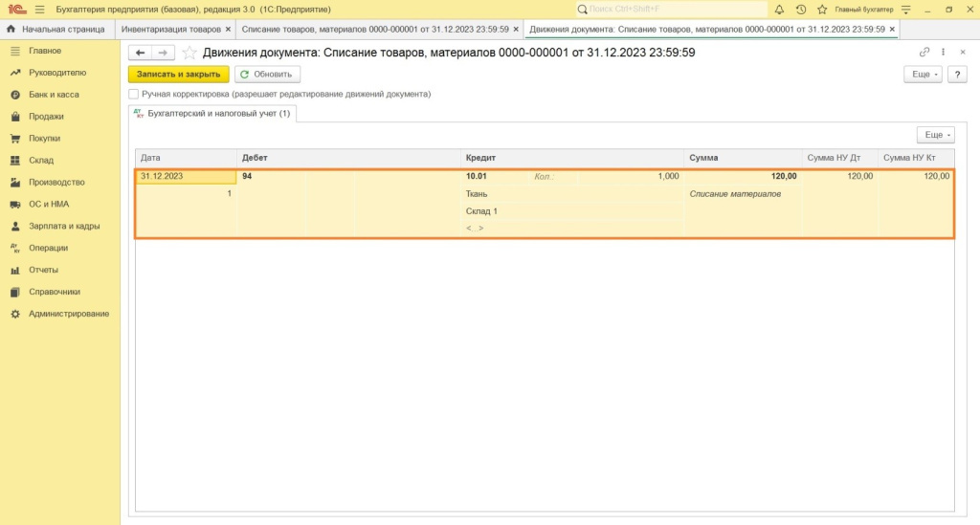Add document movements to favorites star

(189, 53)
